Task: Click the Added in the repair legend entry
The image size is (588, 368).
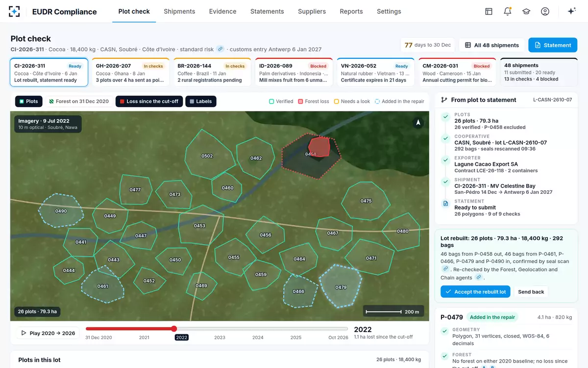Action: pos(399,102)
